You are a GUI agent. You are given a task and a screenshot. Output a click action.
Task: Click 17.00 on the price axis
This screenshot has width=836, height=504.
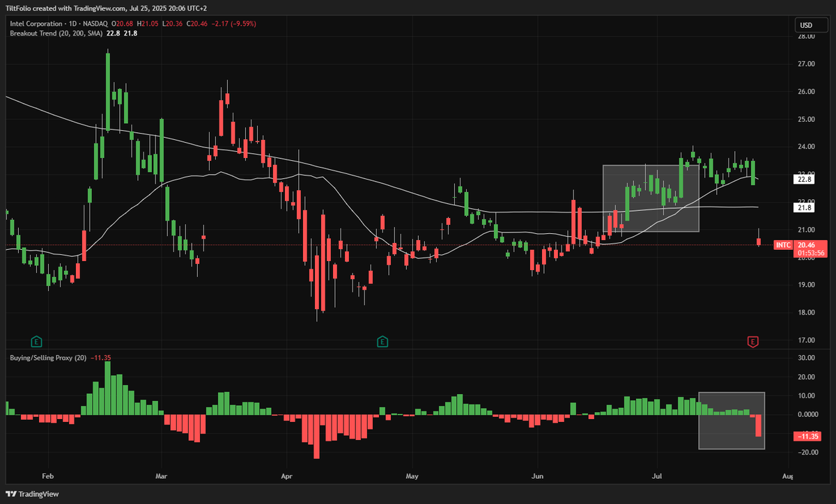point(807,340)
